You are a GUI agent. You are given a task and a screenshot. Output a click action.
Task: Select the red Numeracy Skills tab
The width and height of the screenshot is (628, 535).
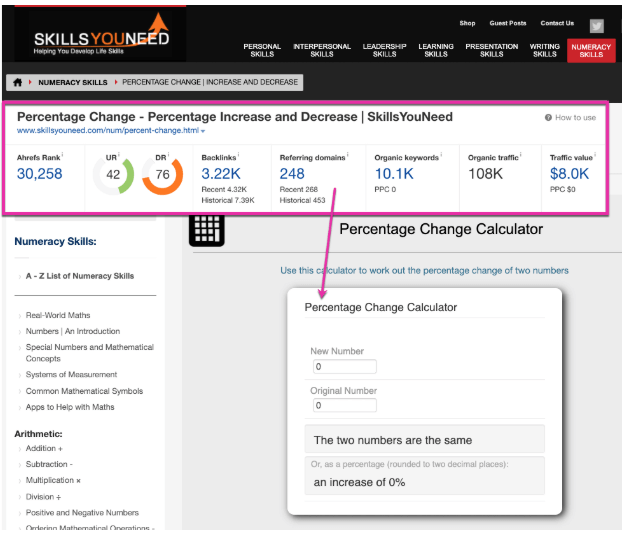pos(591,51)
